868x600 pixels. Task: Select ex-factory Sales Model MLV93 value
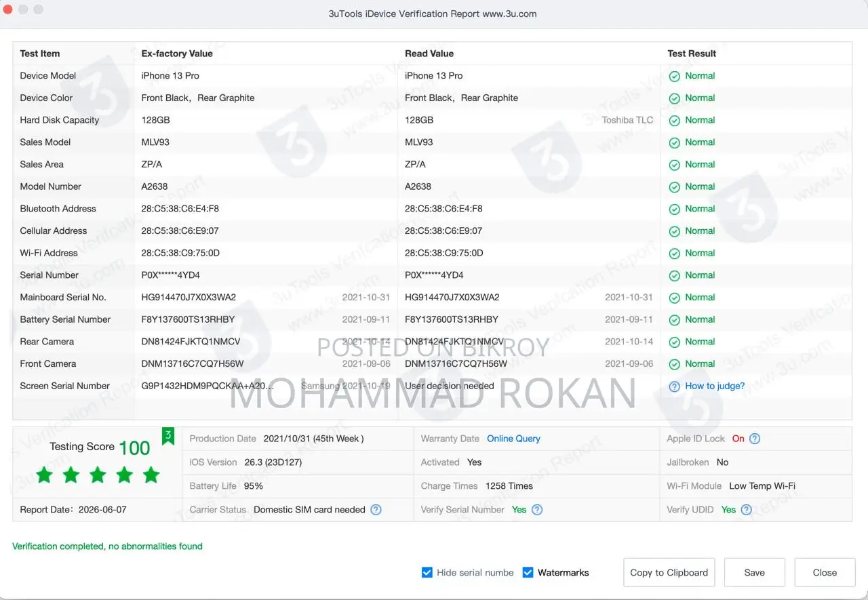155,142
